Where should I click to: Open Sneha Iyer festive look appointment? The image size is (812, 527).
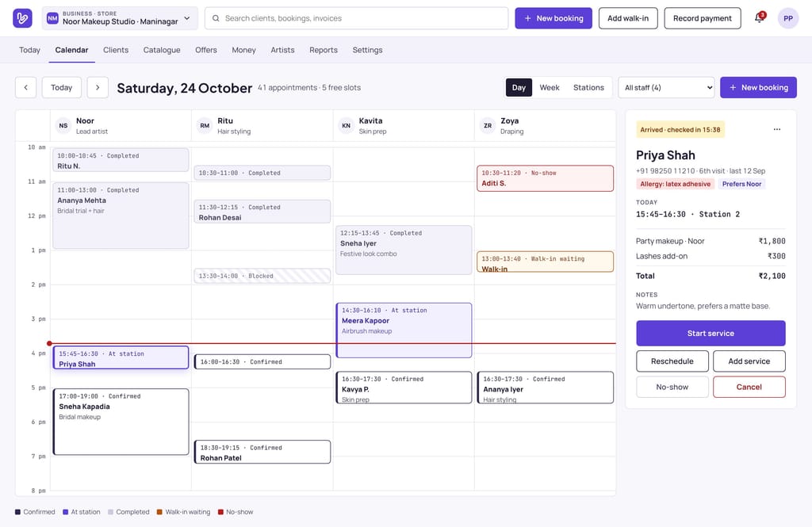[x=404, y=250]
